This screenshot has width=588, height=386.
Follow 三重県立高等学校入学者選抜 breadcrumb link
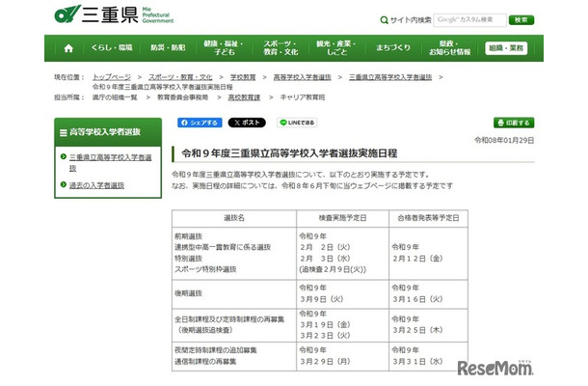click(390, 77)
